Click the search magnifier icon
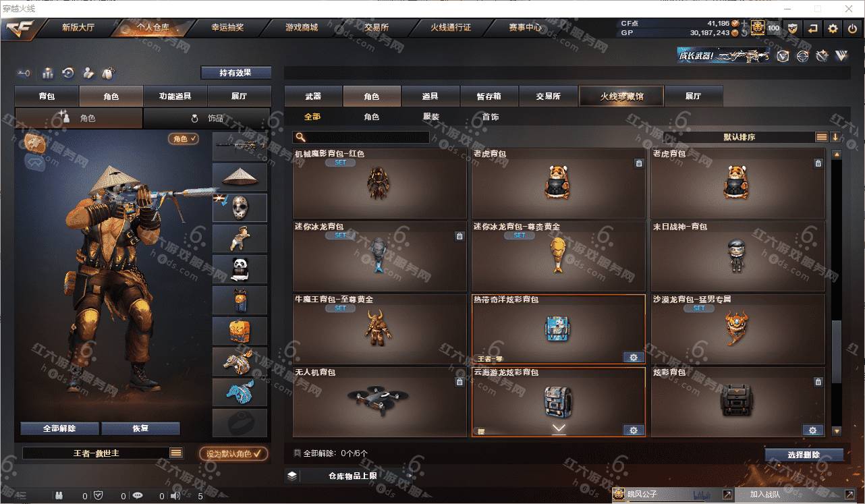This screenshot has width=865, height=504. click(300, 137)
